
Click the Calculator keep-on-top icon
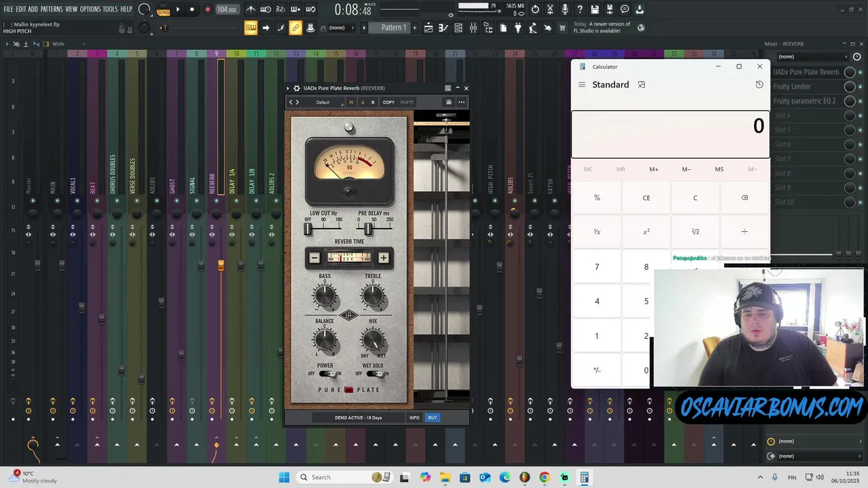pos(642,85)
